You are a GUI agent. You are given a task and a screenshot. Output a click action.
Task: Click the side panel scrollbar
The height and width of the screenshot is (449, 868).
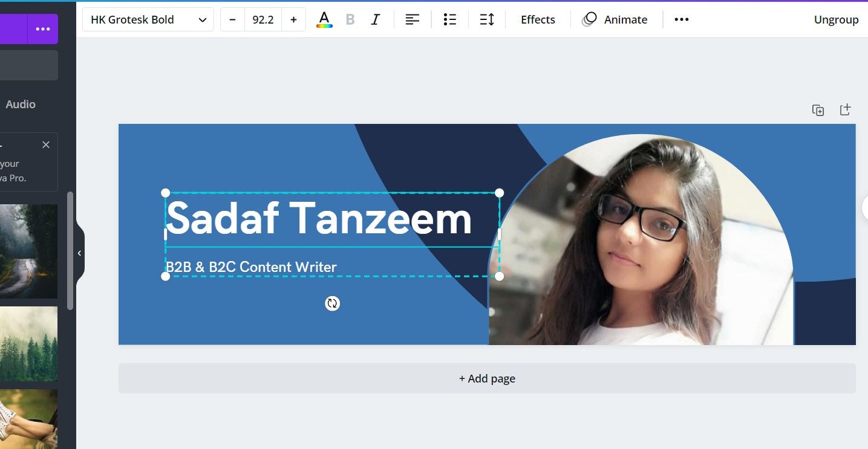(x=70, y=251)
